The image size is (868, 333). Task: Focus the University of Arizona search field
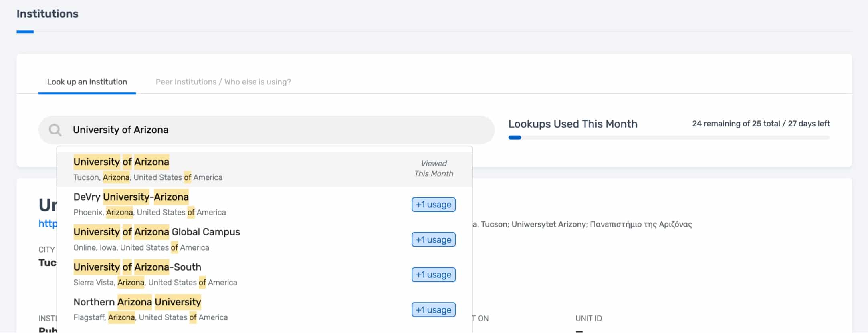point(266,130)
